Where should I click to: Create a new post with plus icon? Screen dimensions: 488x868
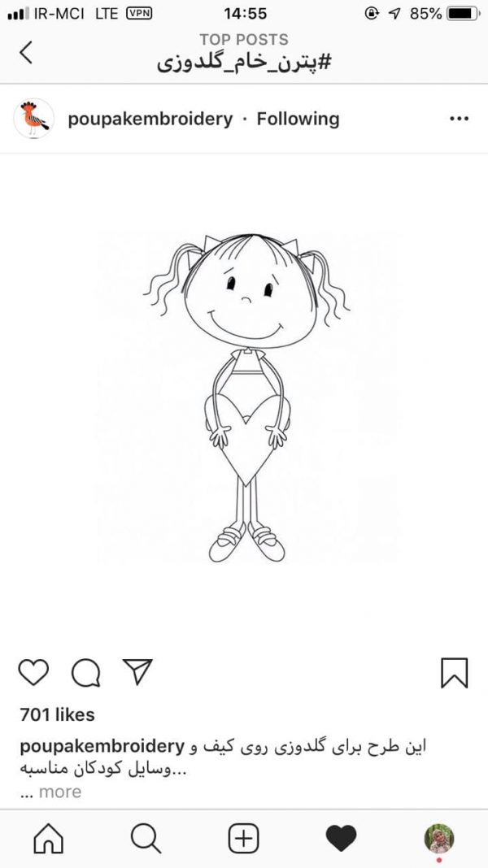(244, 838)
